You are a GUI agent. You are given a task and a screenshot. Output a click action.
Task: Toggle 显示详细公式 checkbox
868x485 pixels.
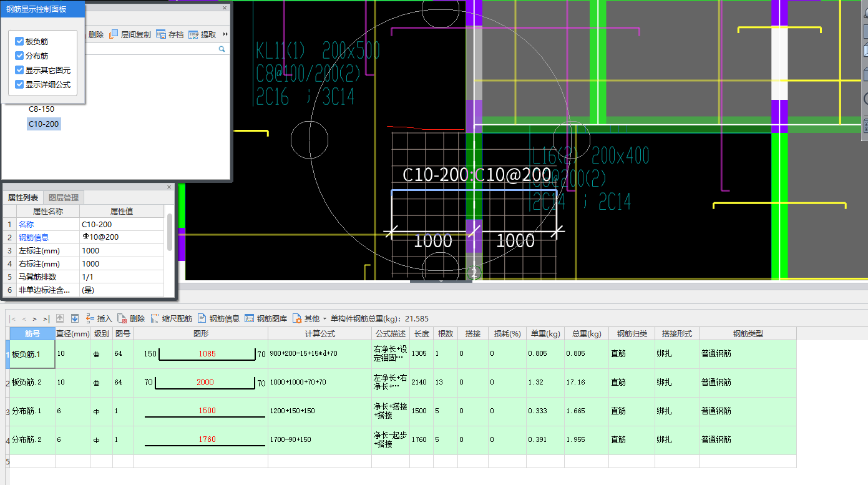(x=19, y=85)
